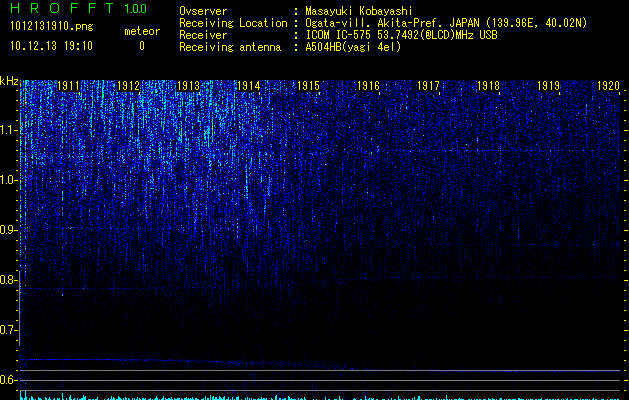Click the 1917 time marker
This screenshot has width=629, height=400.
[428, 86]
